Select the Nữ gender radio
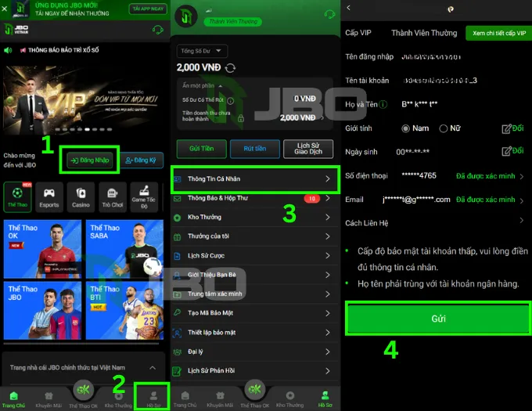The width and height of the screenshot is (532, 411). 443,128
